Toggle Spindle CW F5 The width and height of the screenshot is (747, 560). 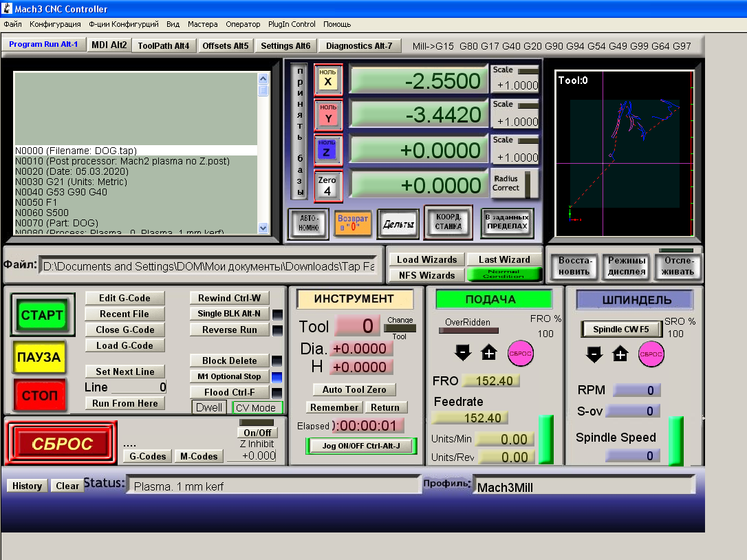click(621, 330)
